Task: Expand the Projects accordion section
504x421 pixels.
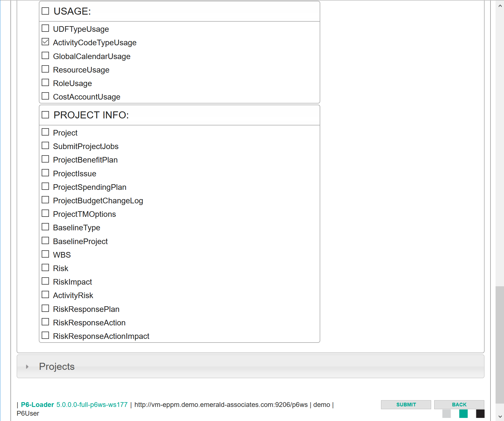Action: click(x=57, y=366)
